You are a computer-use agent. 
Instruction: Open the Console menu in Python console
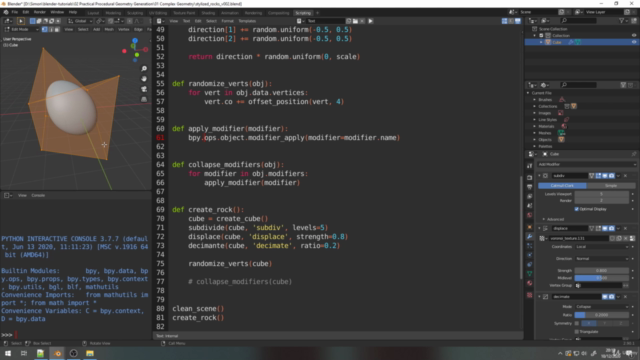coord(38,196)
